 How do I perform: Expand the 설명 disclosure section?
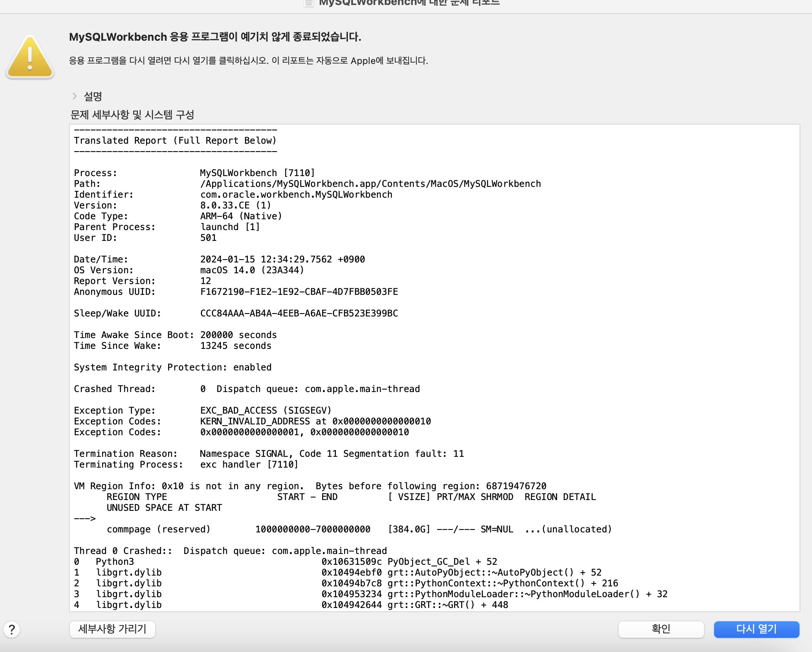coord(75,96)
